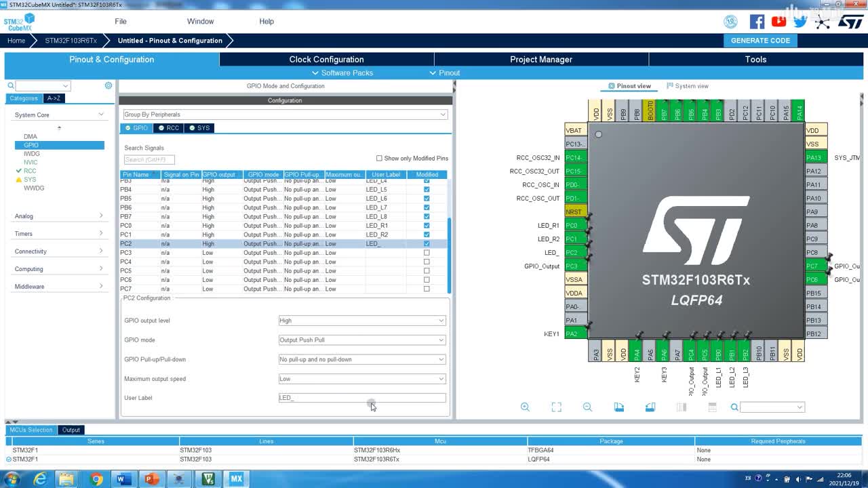
Task: Toggle Modified checkbox for PC3 row
Action: [427, 253]
